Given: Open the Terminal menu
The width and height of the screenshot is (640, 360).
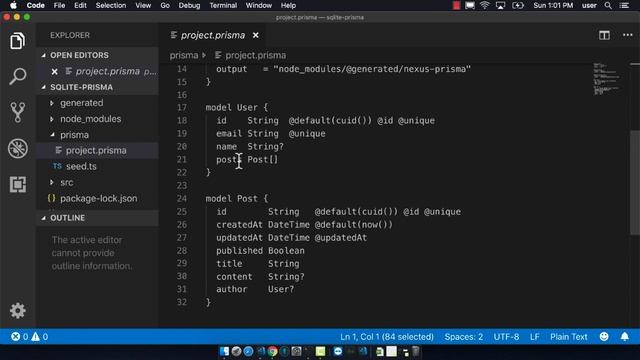Looking at the screenshot, I should pos(223,5).
